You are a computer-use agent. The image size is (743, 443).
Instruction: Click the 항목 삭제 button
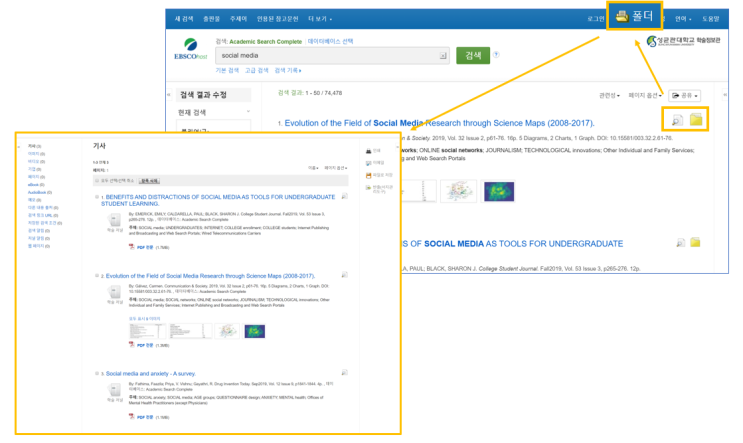[x=150, y=181]
